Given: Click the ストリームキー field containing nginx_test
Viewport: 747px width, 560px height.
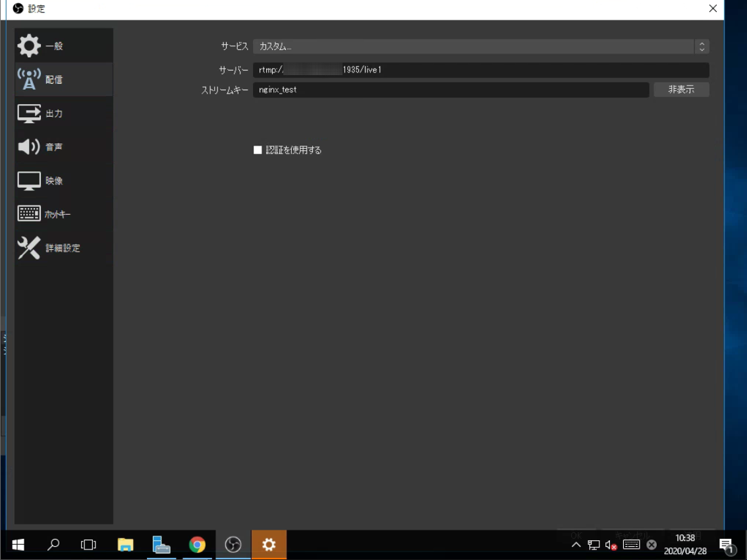Looking at the screenshot, I should tap(451, 90).
